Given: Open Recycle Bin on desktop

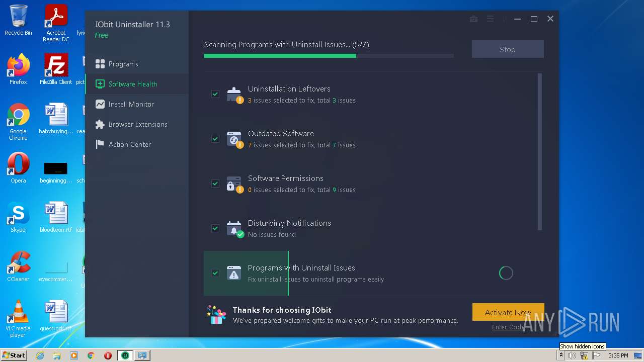Looking at the screenshot, I should click(18, 20).
